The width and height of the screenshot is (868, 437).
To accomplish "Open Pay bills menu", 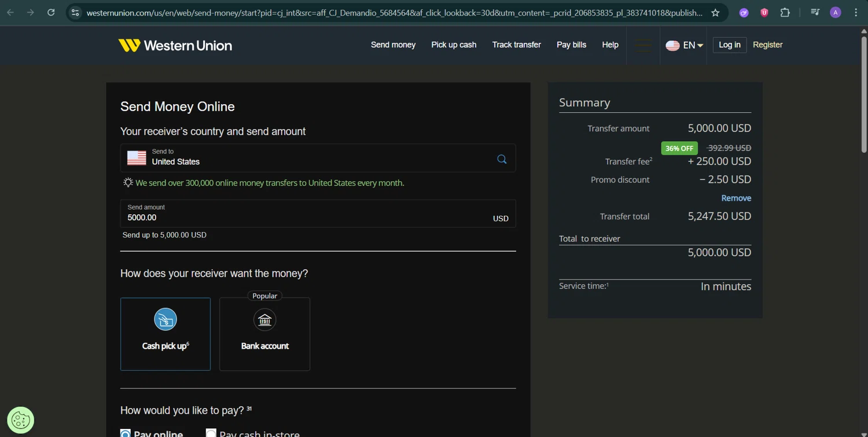I will [571, 45].
